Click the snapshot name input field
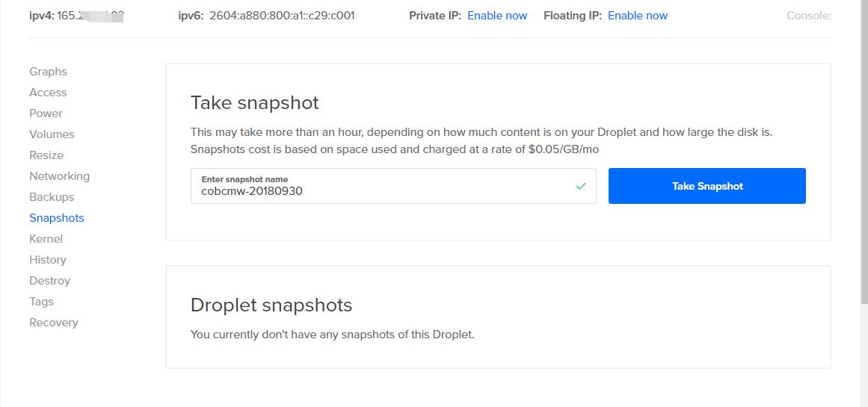Screen dimensions: 868x407 tap(381, 190)
